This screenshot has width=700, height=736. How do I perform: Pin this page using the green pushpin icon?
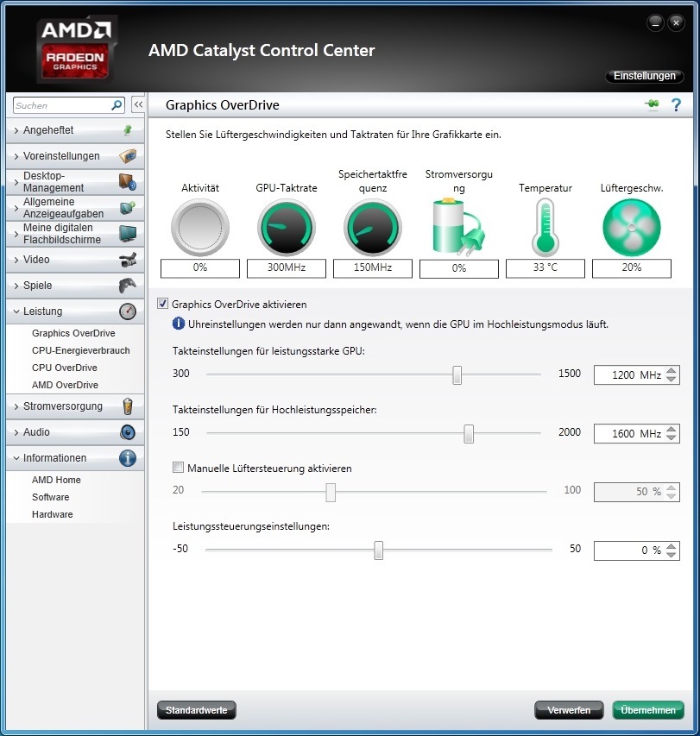click(x=653, y=104)
